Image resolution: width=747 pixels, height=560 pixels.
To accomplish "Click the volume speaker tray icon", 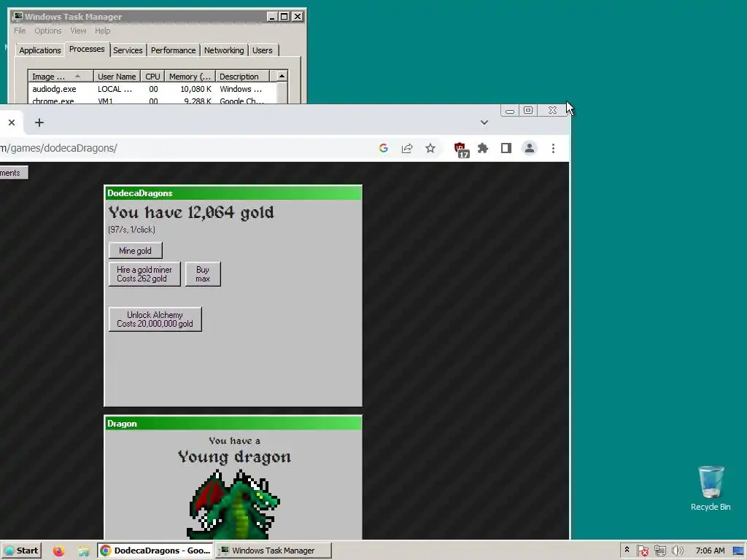I will point(678,551).
